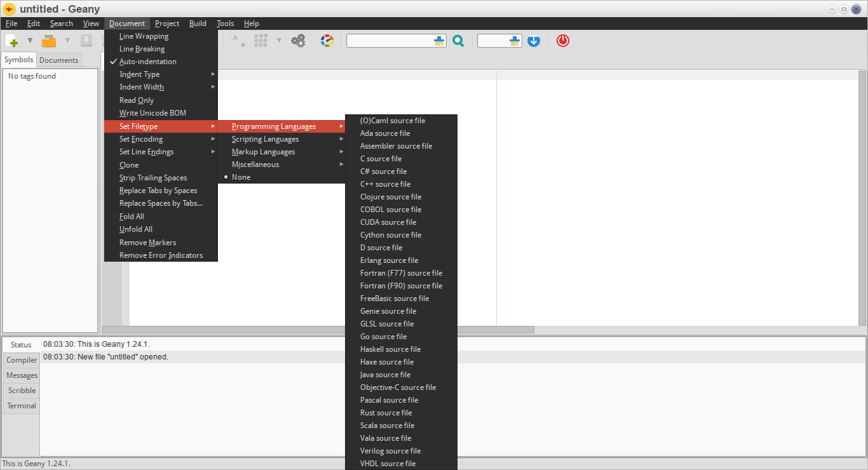The width and height of the screenshot is (868, 470).
Task: Click the Geany application icon in the title bar
Action: pyautogui.click(x=10, y=9)
